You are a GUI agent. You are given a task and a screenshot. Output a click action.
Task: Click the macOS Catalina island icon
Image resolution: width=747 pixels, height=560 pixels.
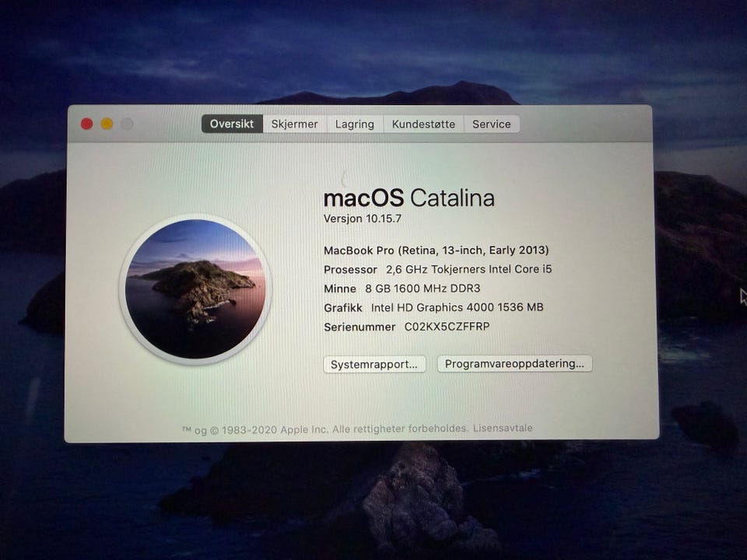(195, 289)
